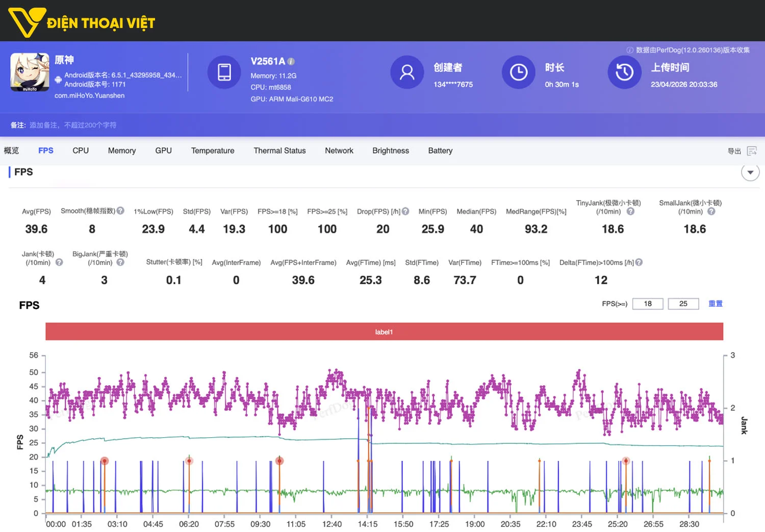This screenshot has height=532, width=765.
Task: Switch to the CPU tab
Action: (81, 151)
